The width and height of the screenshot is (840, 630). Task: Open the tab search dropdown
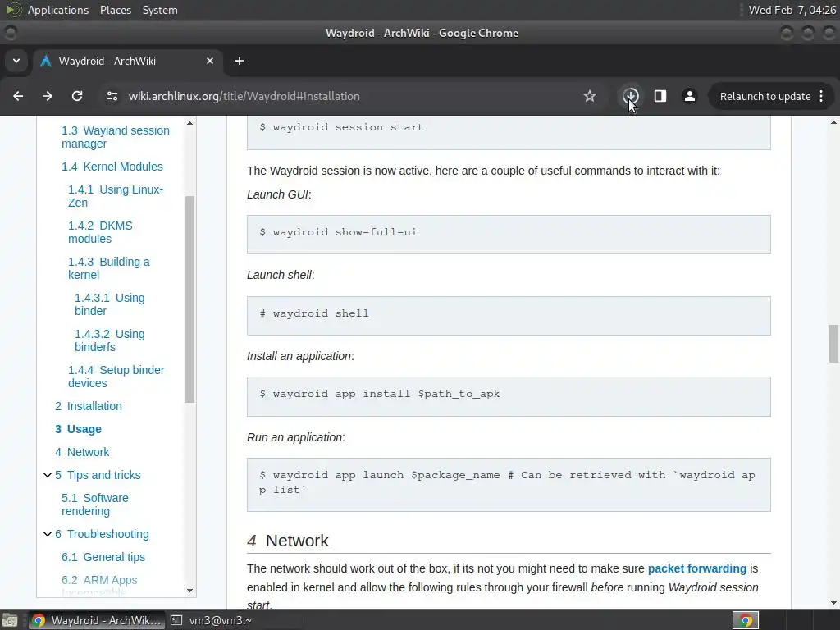coord(16,61)
